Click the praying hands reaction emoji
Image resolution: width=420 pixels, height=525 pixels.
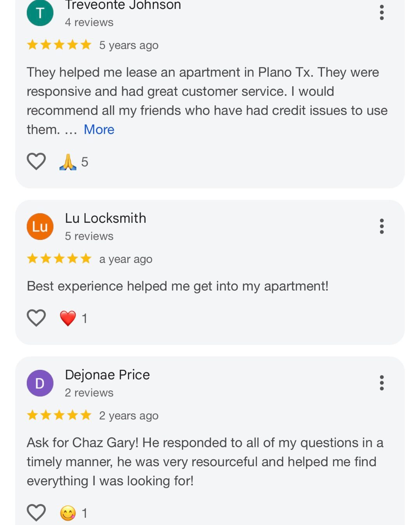point(68,162)
